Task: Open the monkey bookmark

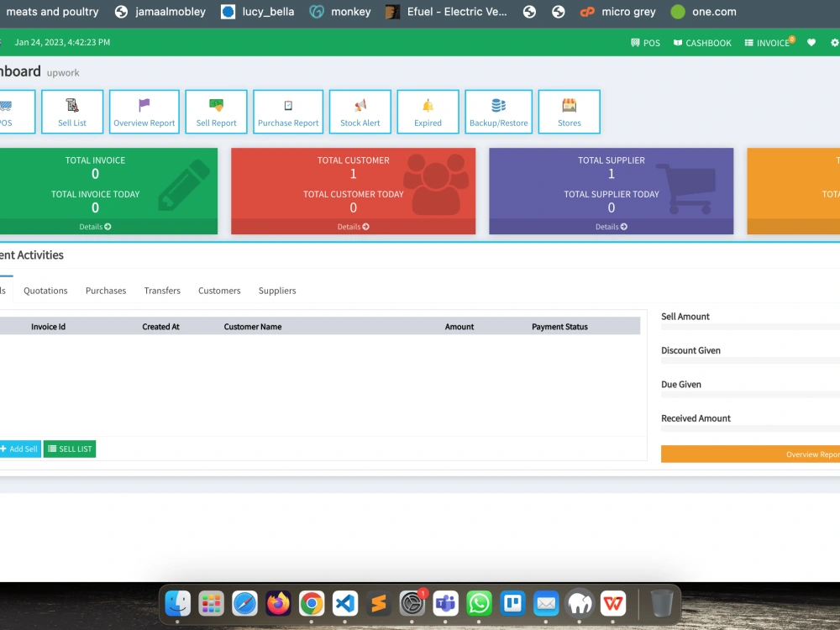Action: coord(340,12)
